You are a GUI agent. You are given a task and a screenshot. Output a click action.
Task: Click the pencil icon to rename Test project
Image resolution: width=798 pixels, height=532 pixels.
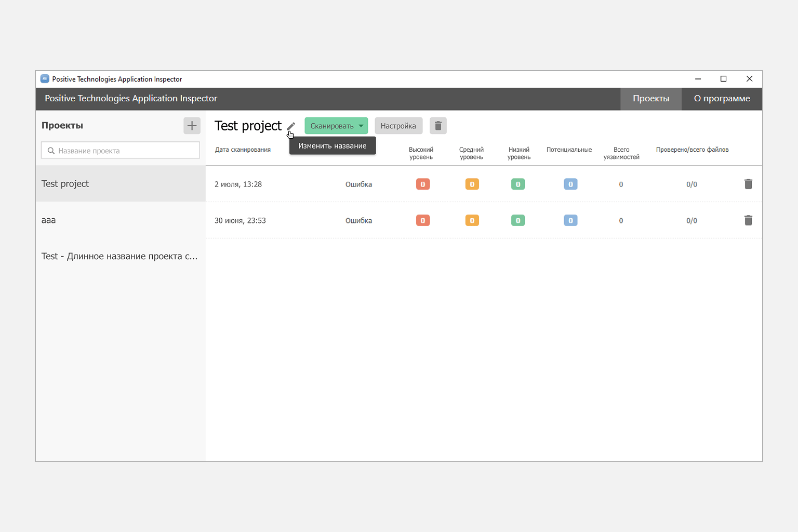[291, 126]
